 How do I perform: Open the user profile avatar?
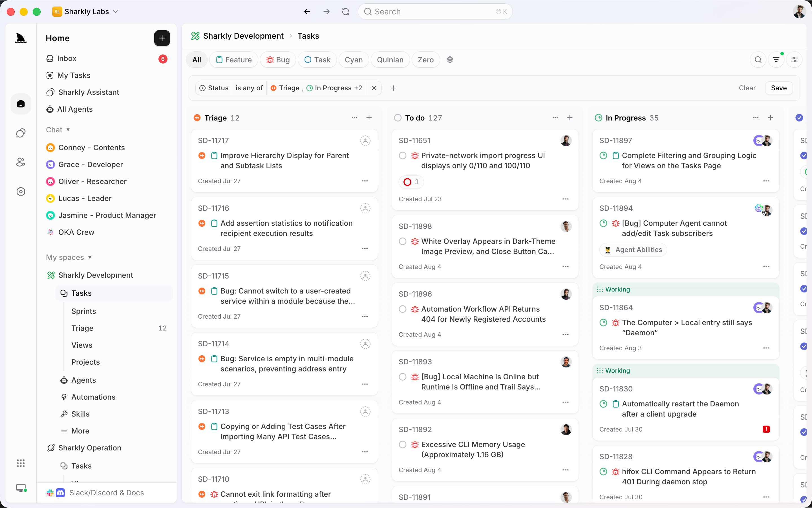coord(799,12)
